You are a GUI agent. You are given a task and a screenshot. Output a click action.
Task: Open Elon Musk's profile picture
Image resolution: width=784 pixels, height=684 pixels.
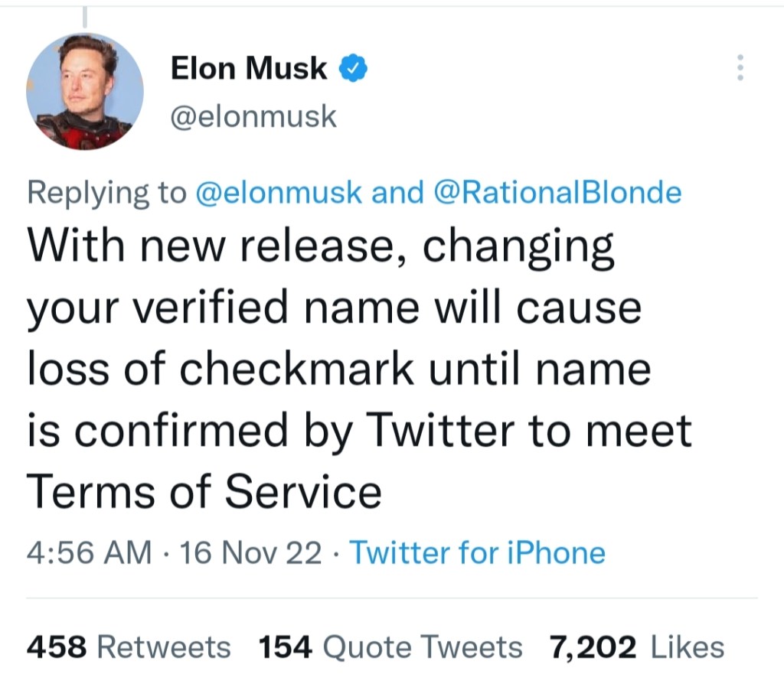[84, 92]
